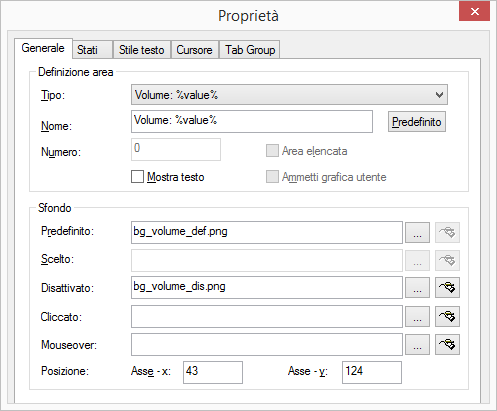Click the Cliccato background path field
Viewport: 497px width, 411px height.
pos(267,316)
